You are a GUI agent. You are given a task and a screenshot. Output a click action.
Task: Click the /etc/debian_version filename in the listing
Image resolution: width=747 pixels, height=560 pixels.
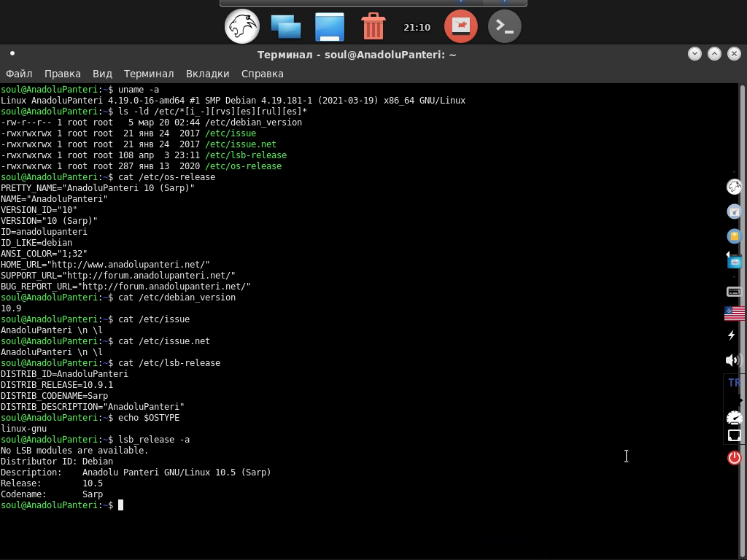click(x=253, y=122)
